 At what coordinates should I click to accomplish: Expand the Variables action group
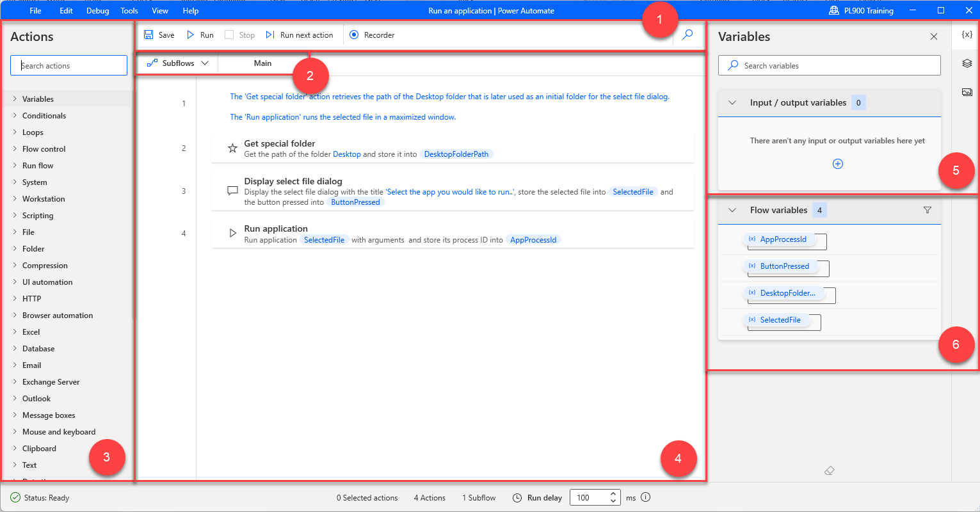(x=15, y=99)
